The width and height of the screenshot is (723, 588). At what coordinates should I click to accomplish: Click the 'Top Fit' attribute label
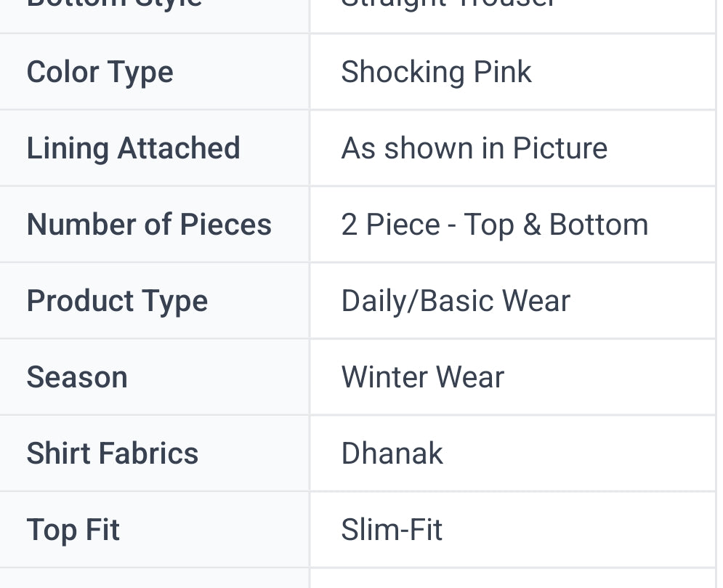[73, 530]
